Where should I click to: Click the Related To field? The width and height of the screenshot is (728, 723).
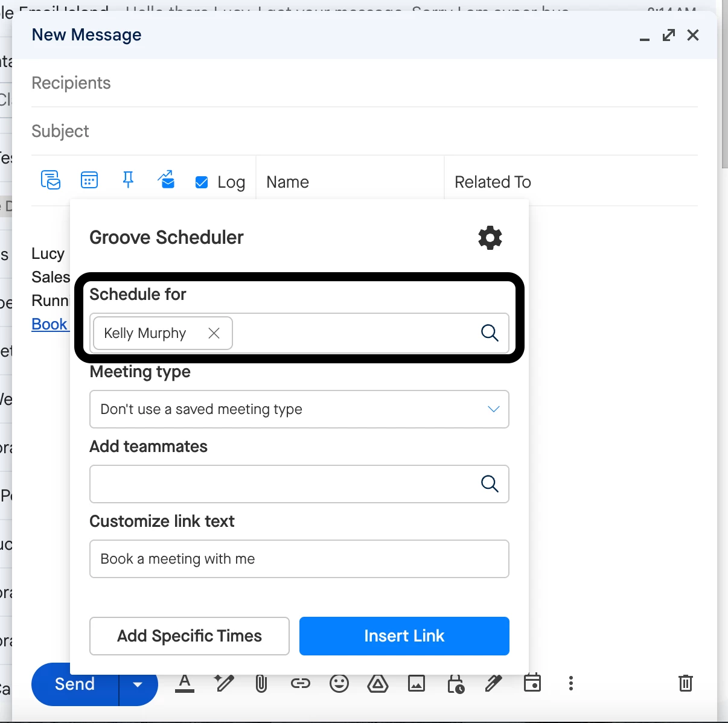tap(571, 182)
